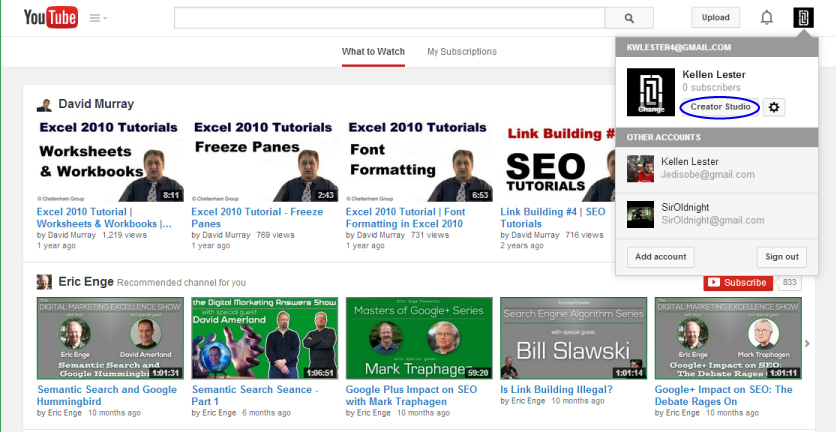Open Bill Slawski video thumbnail
The height and width of the screenshot is (432, 836).
pos(574,338)
